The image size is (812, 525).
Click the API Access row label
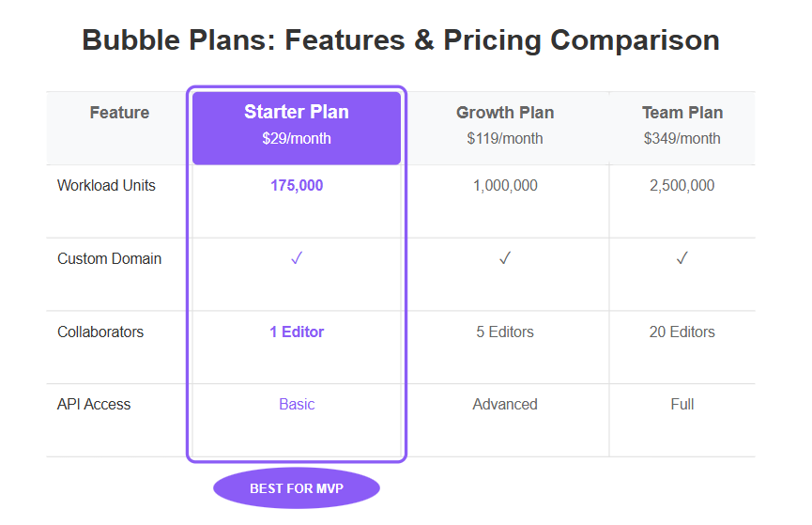pyautogui.click(x=94, y=405)
